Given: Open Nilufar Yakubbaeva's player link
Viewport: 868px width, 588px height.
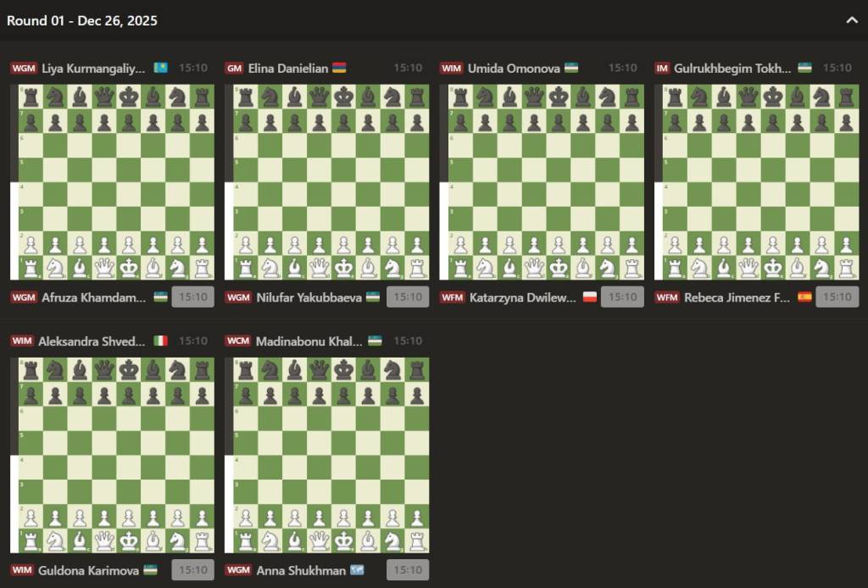Looking at the screenshot, I should (x=309, y=297).
